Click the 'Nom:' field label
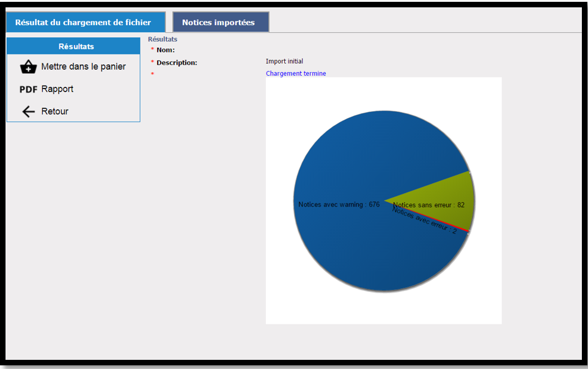Image resolution: width=588 pixels, height=369 pixels. 166,50
